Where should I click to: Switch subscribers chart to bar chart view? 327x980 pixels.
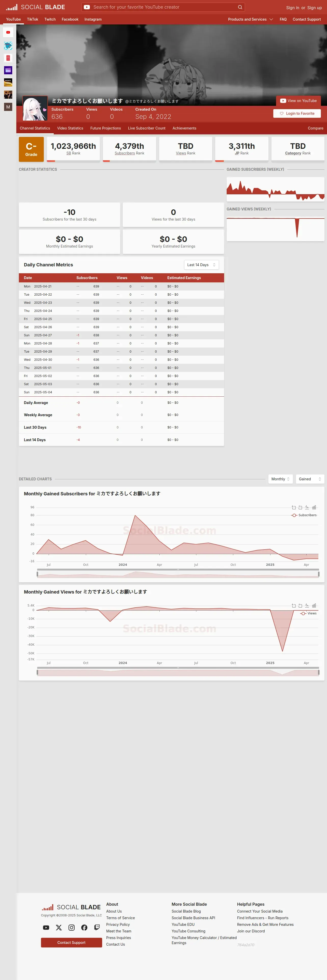[314, 507]
